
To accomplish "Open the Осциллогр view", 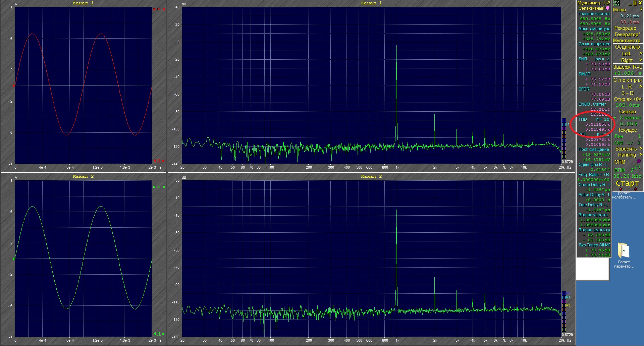I will (x=628, y=47).
